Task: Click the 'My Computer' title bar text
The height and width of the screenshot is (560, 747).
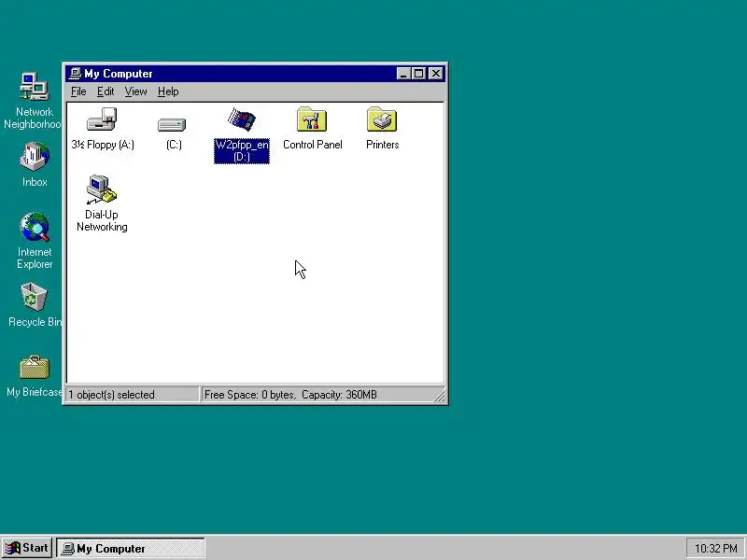Action: (x=119, y=74)
